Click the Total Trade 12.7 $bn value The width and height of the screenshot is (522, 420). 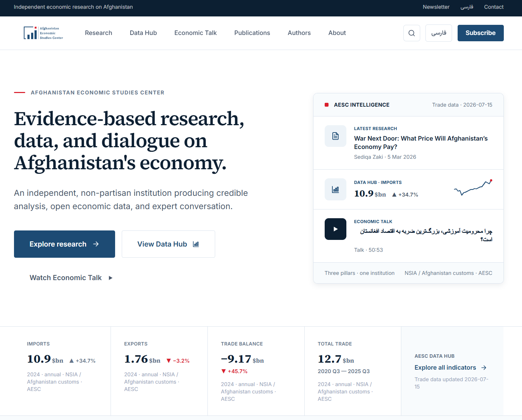click(336, 359)
